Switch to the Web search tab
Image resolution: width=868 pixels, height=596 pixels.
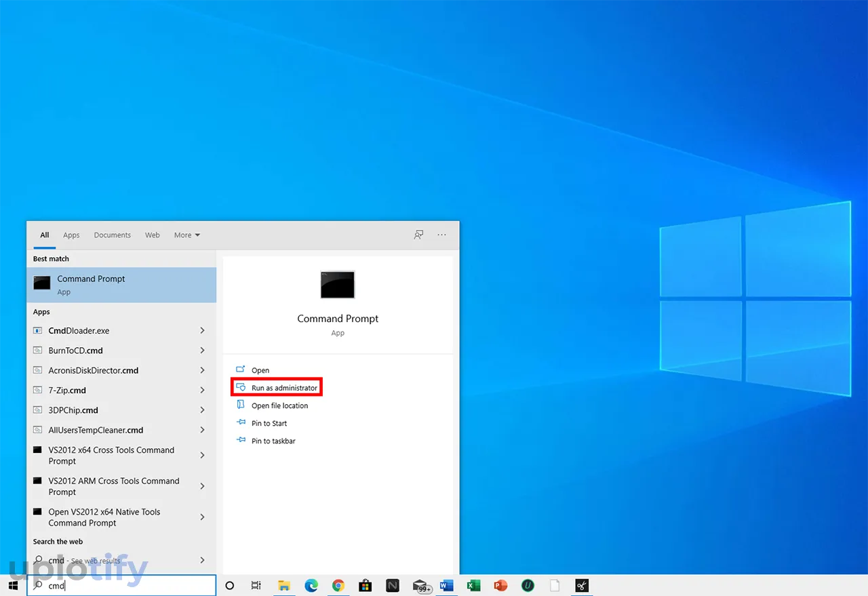[153, 235]
